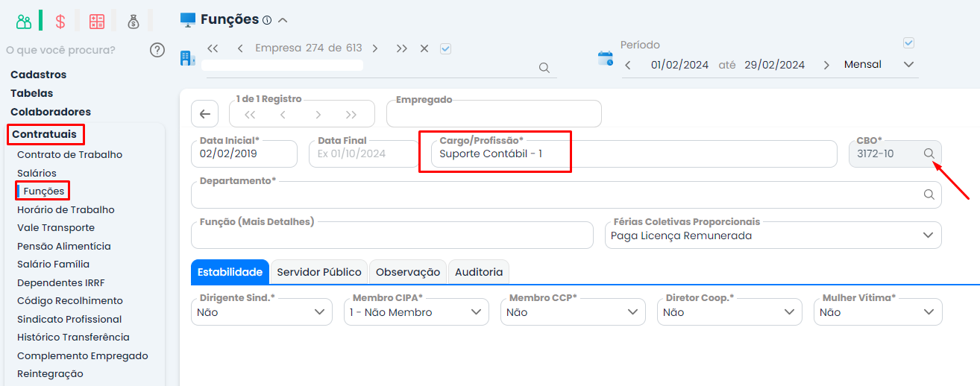980x386 pixels.
Task: Click the Funções info icon
Action: tap(267, 20)
